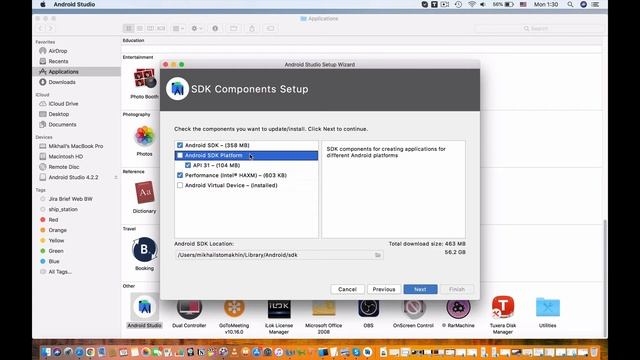Uncheck the API 31 (104 MB) checkbox

click(x=188, y=165)
